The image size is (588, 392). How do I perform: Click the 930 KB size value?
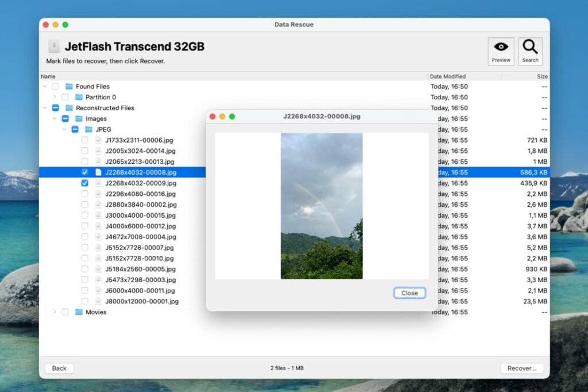click(x=536, y=269)
